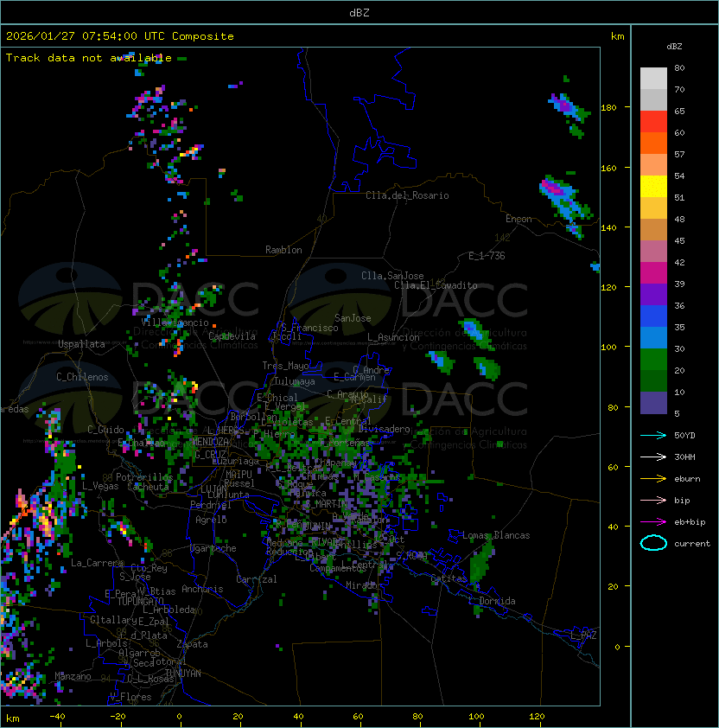Click the Manzano place label

[73, 676]
